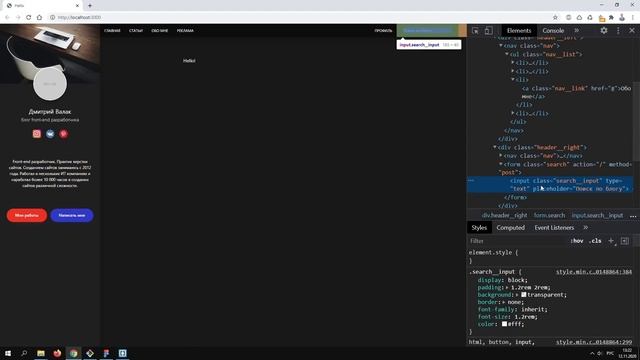640x360 pixels.
Task: Select input.search__input in the breadcrumb
Action: click(597, 215)
